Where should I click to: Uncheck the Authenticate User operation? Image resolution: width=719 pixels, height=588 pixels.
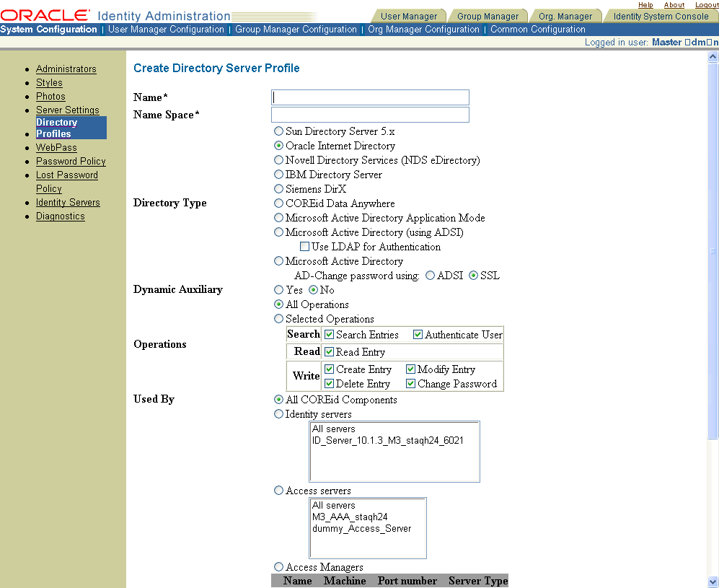coord(418,335)
